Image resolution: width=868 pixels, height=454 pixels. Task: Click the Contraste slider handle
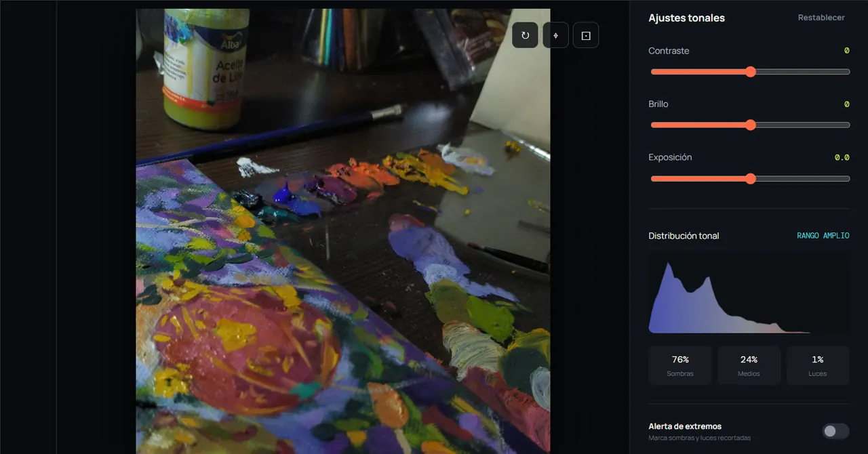coord(750,72)
